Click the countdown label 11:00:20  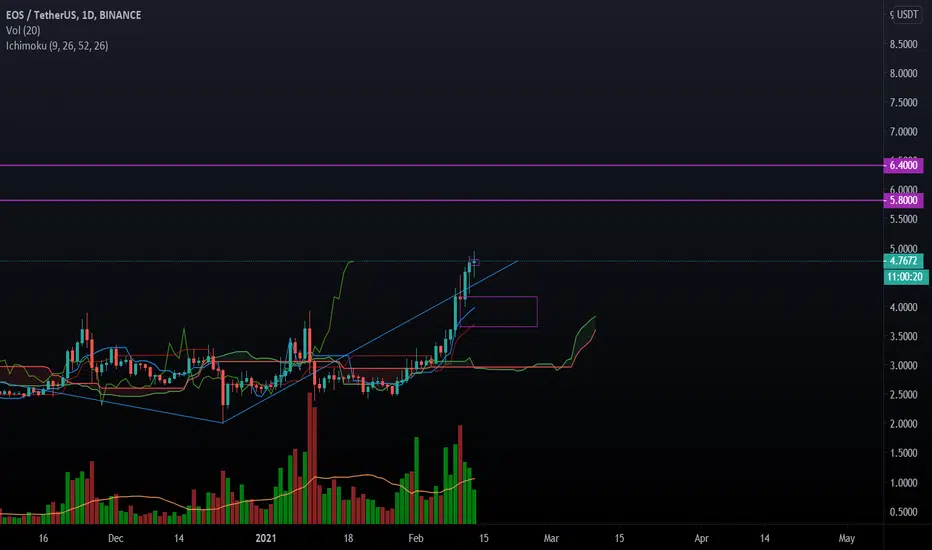coord(906,276)
